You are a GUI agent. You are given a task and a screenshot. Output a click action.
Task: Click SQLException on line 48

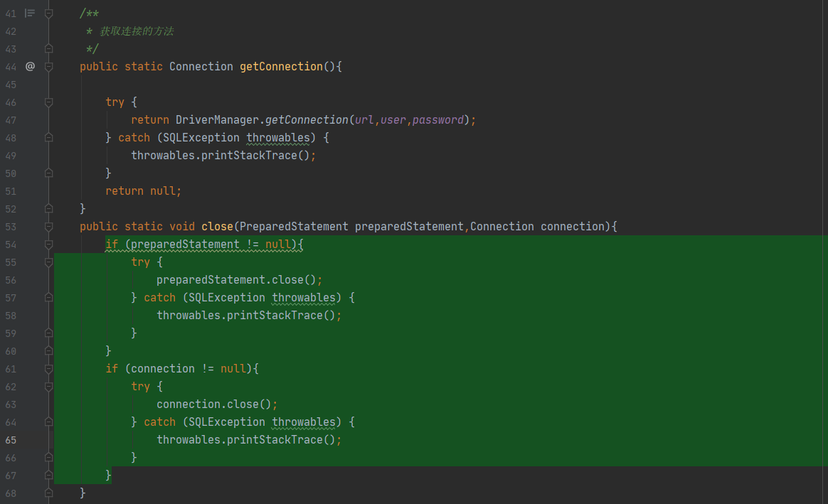point(201,138)
